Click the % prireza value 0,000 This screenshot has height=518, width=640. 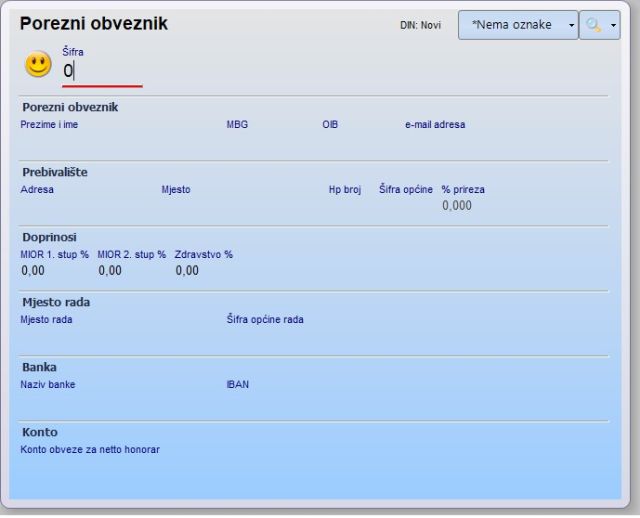[x=457, y=206]
